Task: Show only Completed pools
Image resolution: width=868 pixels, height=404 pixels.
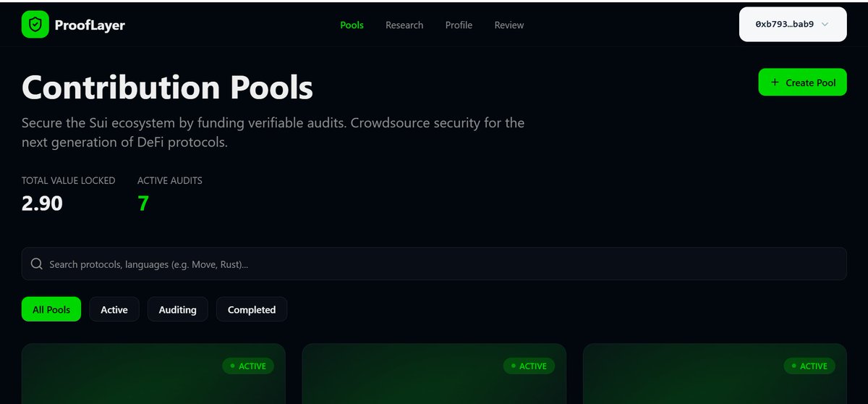Action: 252,309
